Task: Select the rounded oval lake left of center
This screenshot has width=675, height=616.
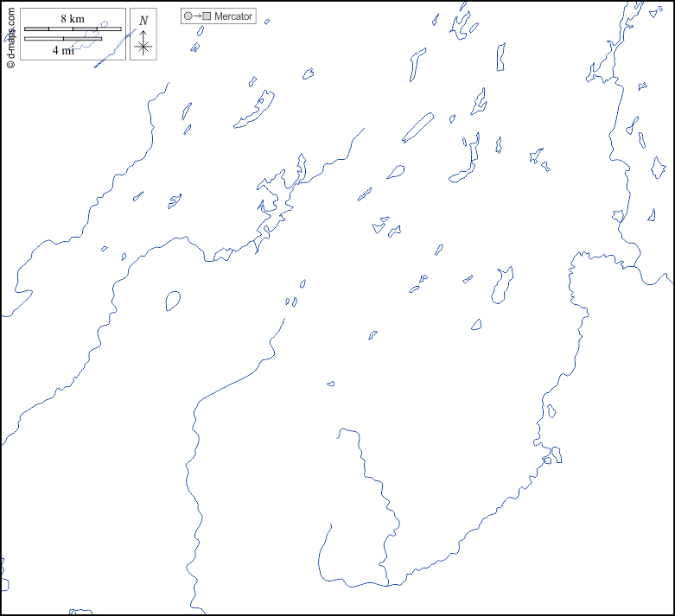Action: click(173, 300)
